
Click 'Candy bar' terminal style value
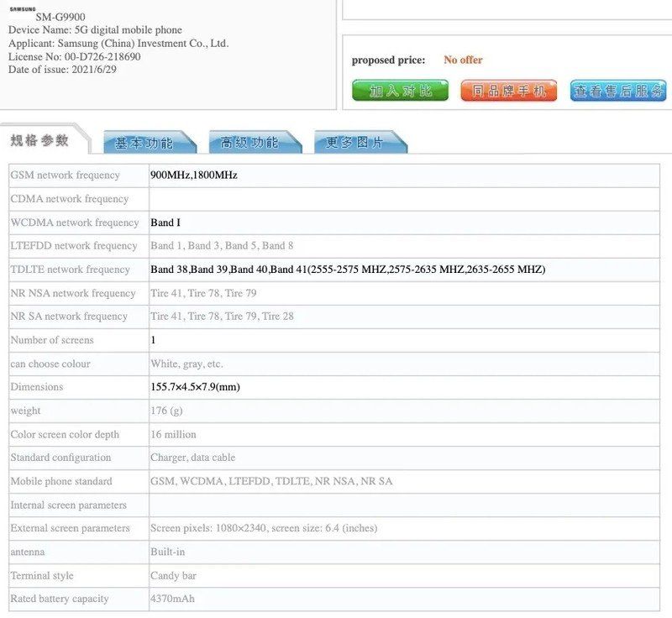tap(173, 576)
